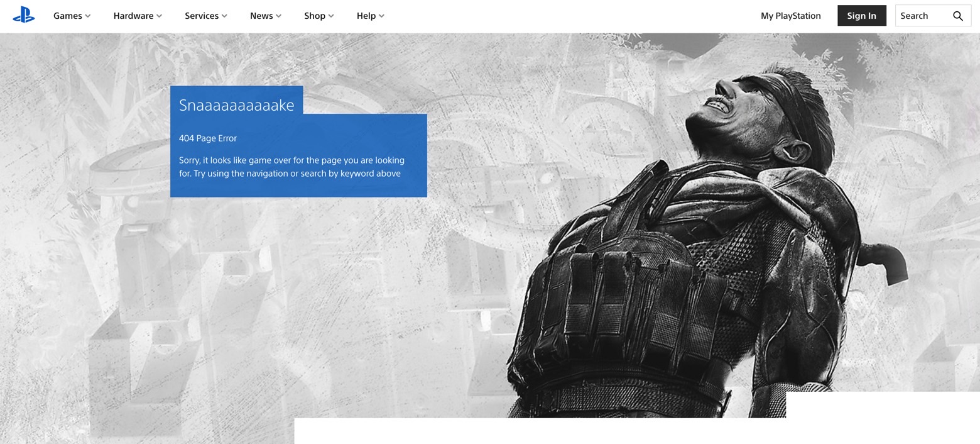The height and width of the screenshot is (444, 980).
Task: Open the Help menu
Action: (x=366, y=16)
